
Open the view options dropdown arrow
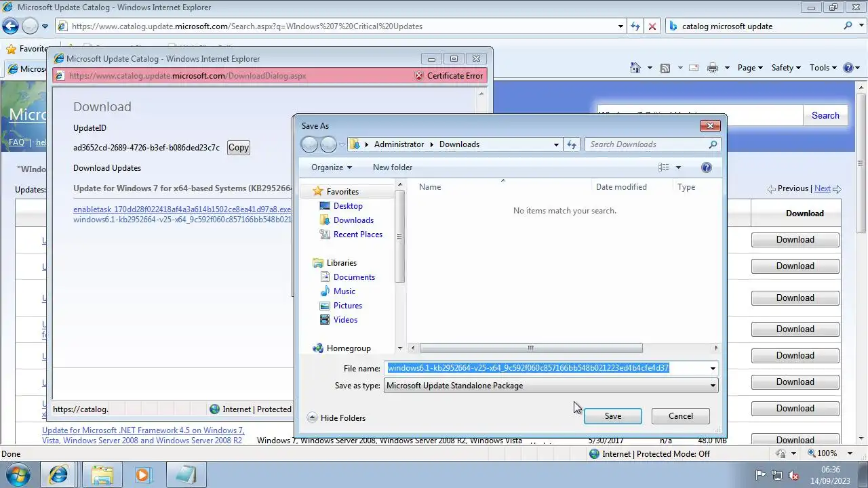point(678,167)
